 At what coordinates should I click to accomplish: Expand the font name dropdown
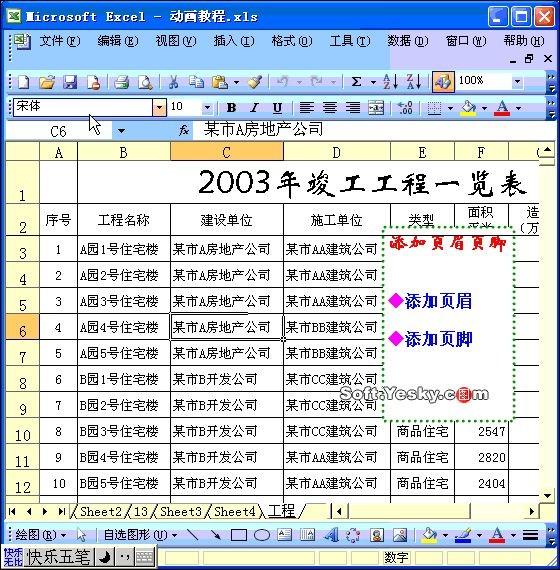tap(159, 108)
